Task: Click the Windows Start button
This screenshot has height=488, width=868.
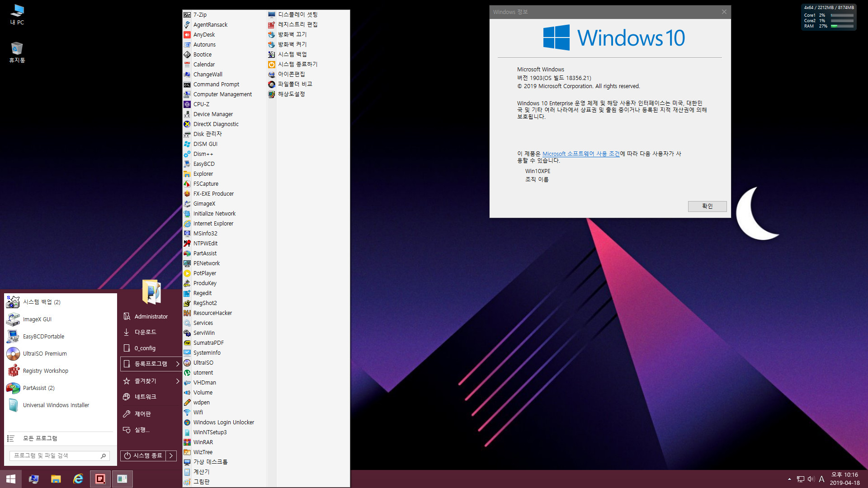Action: [x=11, y=479]
